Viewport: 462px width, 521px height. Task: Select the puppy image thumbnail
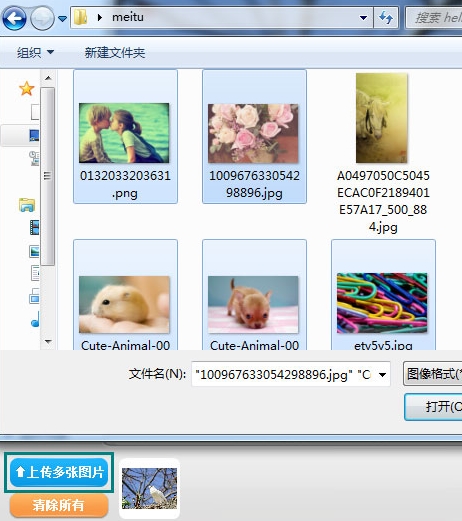click(x=253, y=304)
